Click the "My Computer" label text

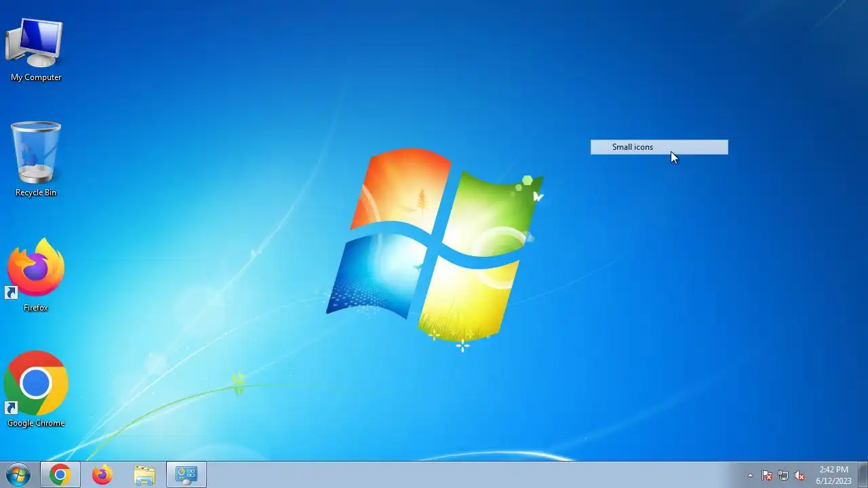coord(36,77)
